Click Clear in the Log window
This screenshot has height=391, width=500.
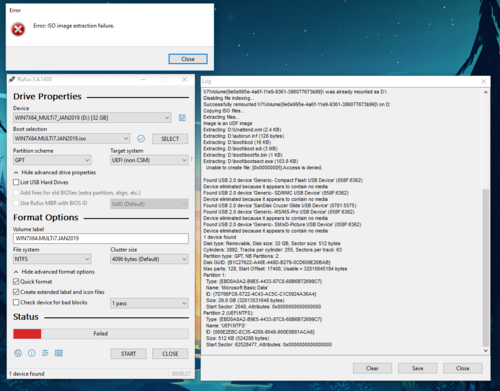click(372, 368)
